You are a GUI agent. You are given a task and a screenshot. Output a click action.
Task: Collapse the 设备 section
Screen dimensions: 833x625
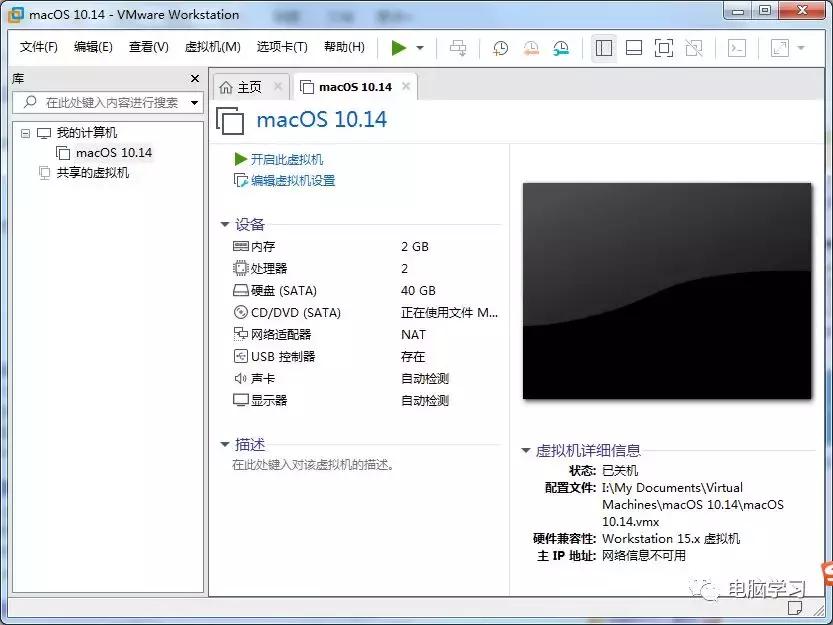pos(225,225)
